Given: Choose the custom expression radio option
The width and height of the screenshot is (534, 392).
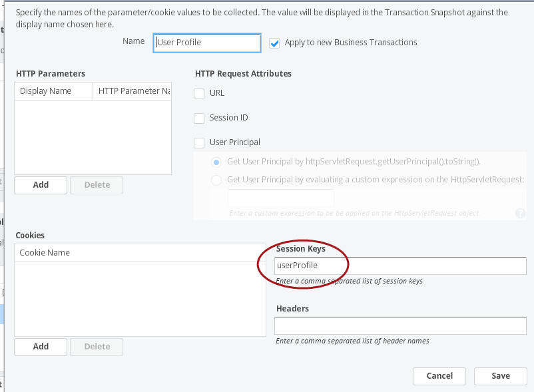Looking at the screenshot, I should (216, 180).
